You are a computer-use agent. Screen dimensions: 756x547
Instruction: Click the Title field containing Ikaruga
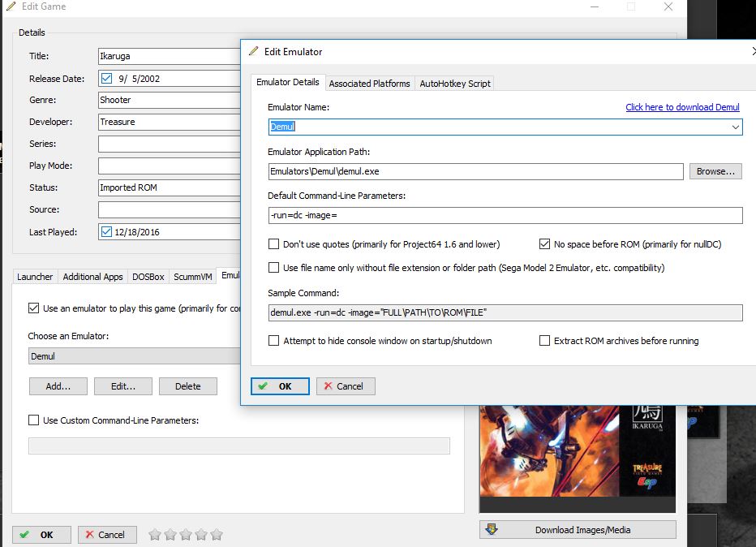170,56
